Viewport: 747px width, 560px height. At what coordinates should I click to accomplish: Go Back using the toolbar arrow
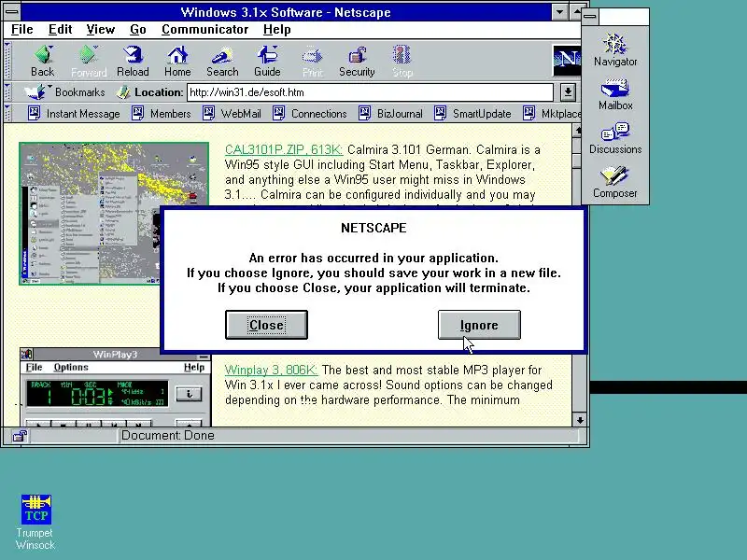pyautogui.click(x=42, y=61)
